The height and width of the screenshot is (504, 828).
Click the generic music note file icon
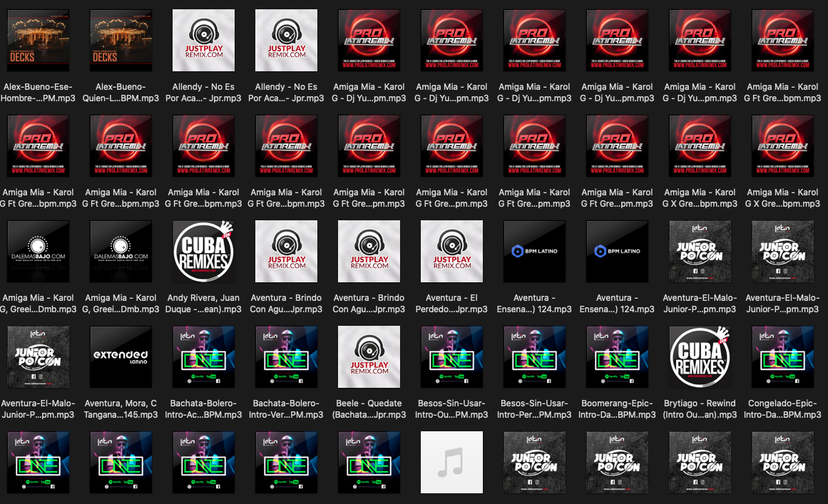coord(451,462)
